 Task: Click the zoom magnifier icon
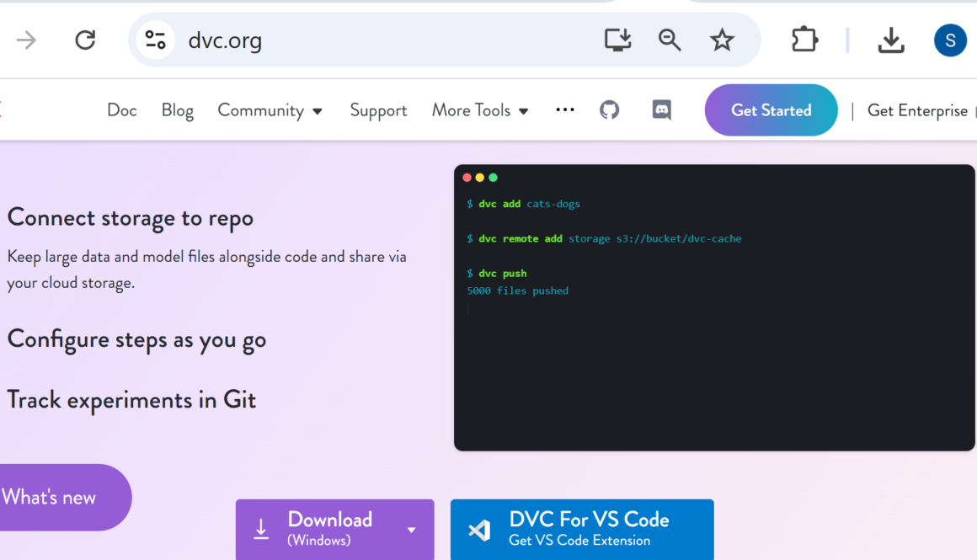coord(670,40)
